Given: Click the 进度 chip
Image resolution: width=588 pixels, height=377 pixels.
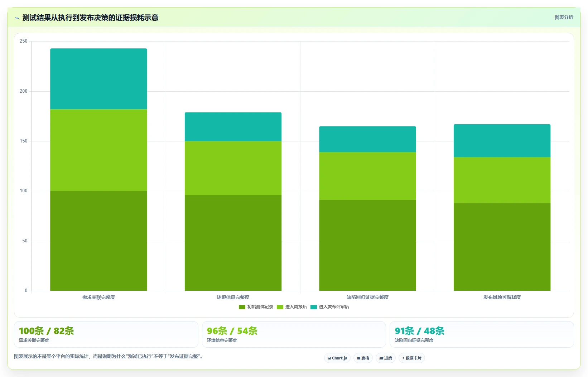Looking at the screenshot, I should (386, 358).
